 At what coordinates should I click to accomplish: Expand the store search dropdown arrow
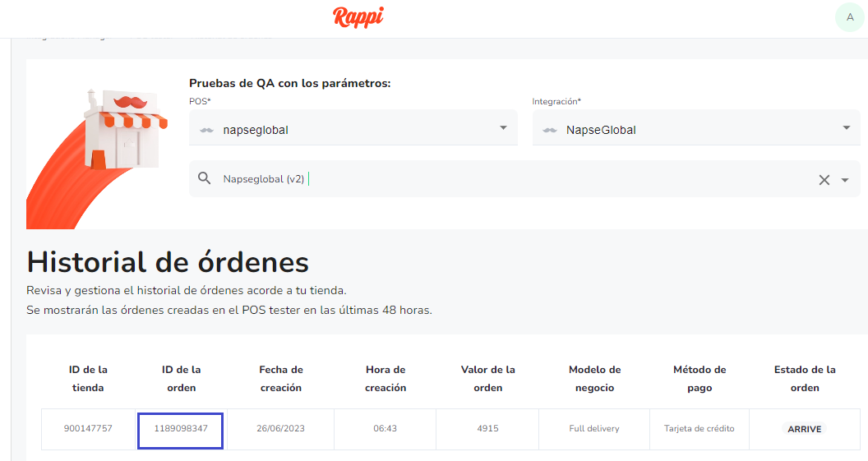click(x=845, y=180)
